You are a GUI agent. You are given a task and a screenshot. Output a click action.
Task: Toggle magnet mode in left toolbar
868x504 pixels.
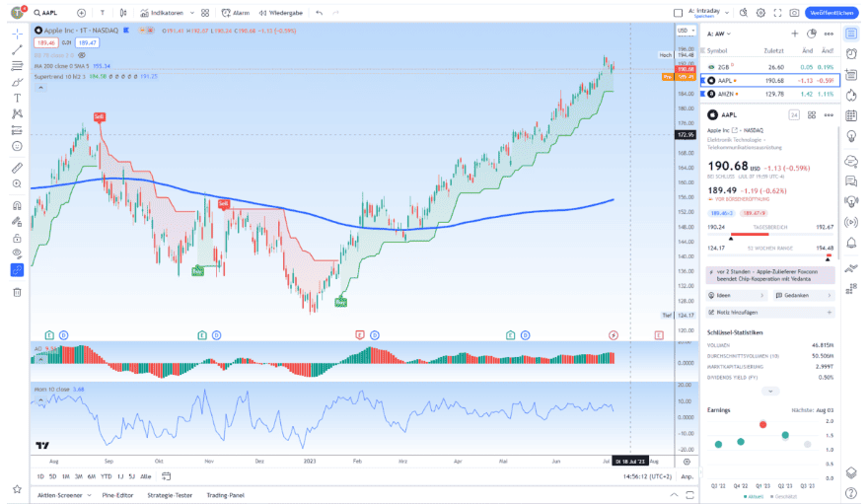click(x=17, y=206)
